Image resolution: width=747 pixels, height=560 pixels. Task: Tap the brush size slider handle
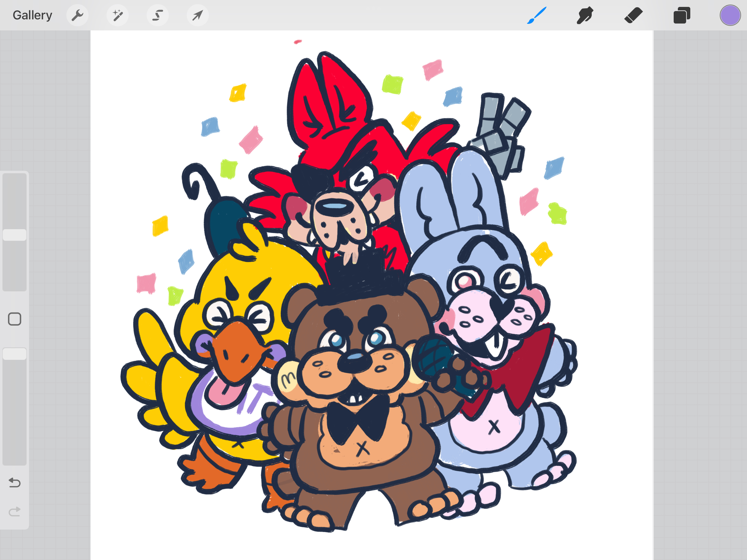pos(15,235)
